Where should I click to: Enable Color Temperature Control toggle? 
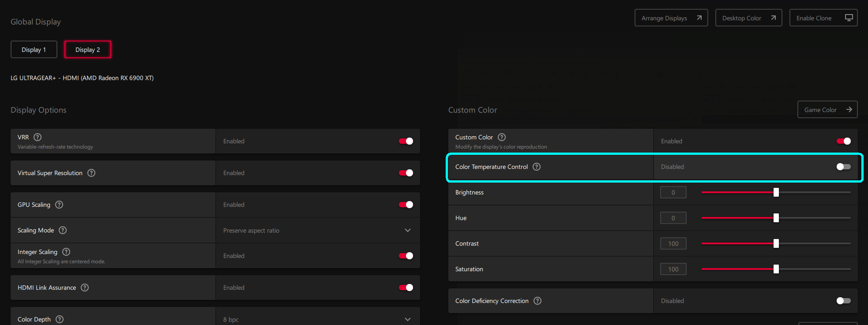click(x=843, y=167)
